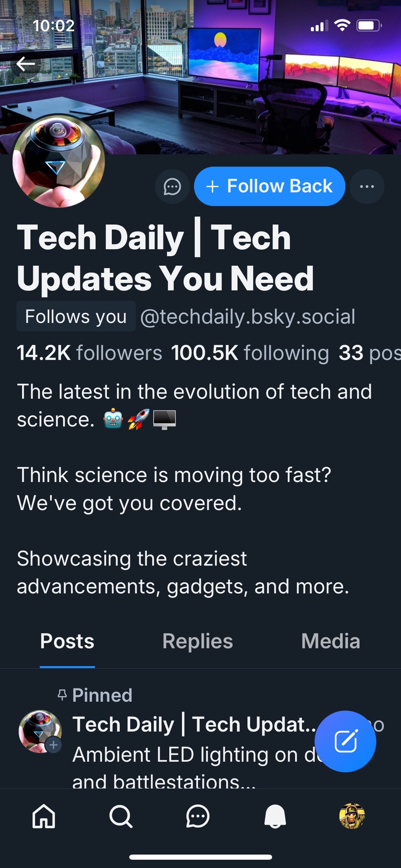The image size is (401, 868).
Task: Open my profile avatar in bottom navigation
Action: [352, 816]
